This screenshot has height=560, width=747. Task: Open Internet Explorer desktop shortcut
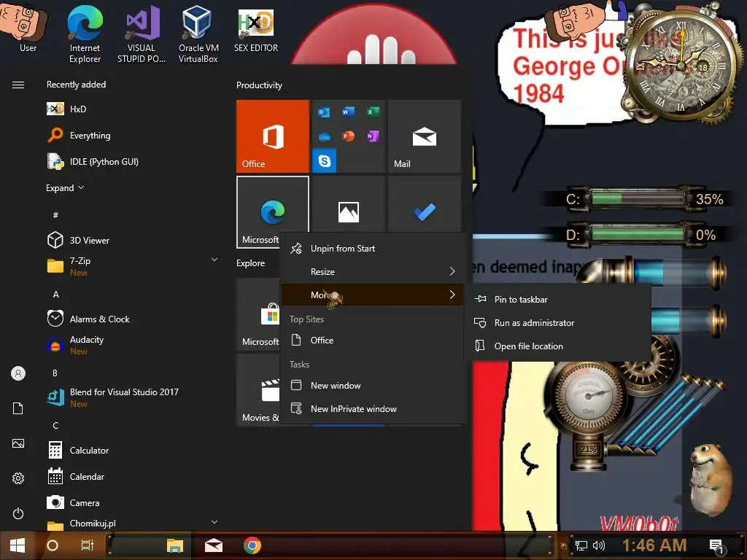click(85, 34)
